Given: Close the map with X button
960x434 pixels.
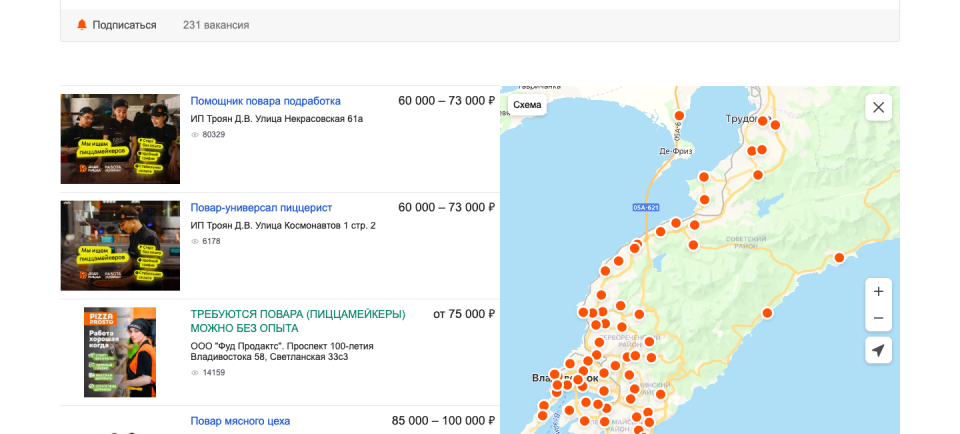Looking at the screenshot, I should coord(878,107).
